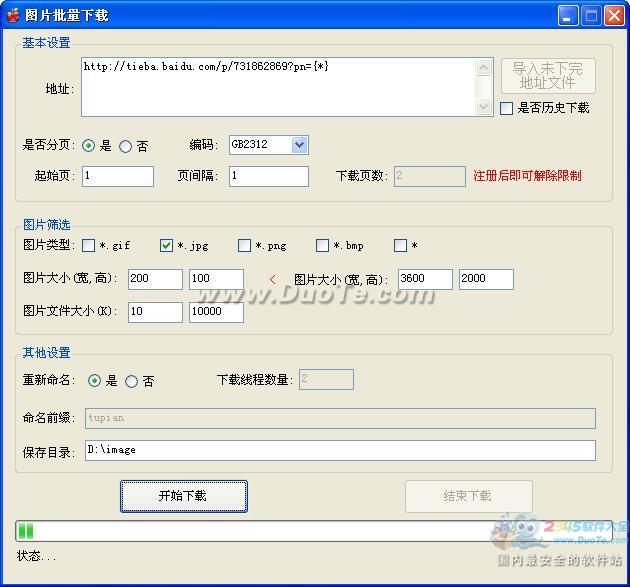Click address box scroll down arrow
The width and height of the screenshot is (630, 587).
click(x=484, y=107)
